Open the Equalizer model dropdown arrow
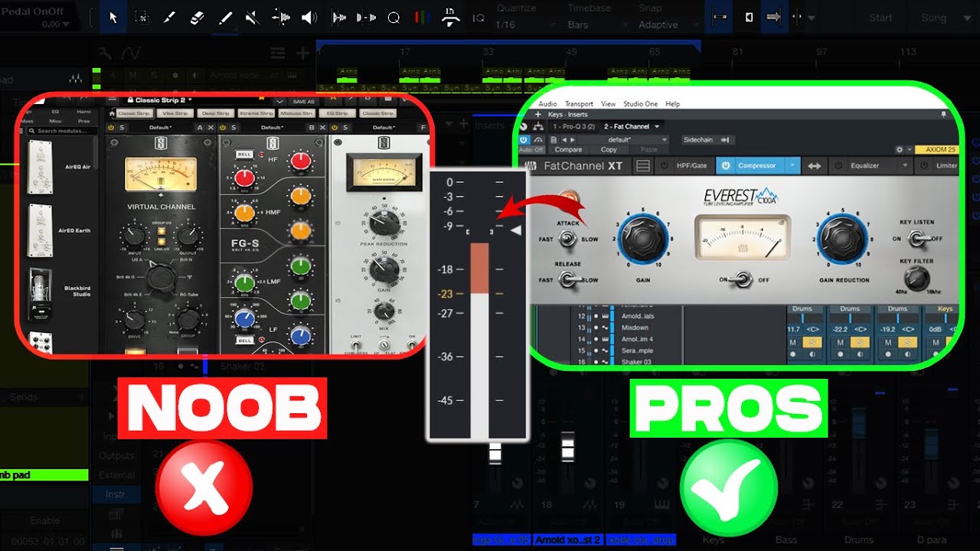This screenshot has width=980, height=551. coord(906,165)
